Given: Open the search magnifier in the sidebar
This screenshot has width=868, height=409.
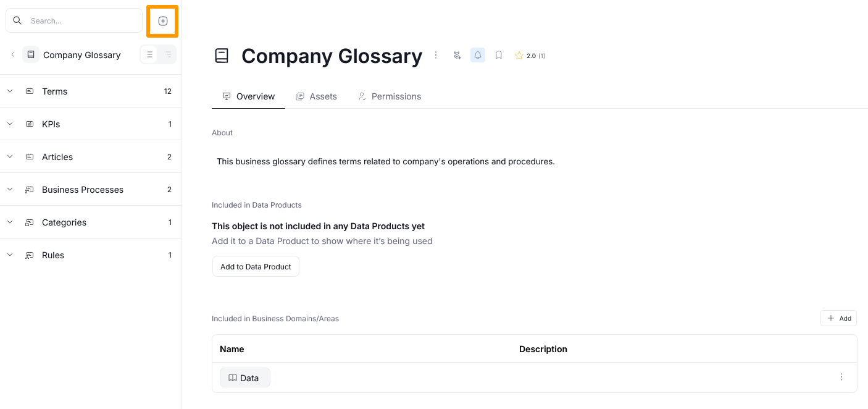Looking at the screenshot, I should [x=17, y=20].
